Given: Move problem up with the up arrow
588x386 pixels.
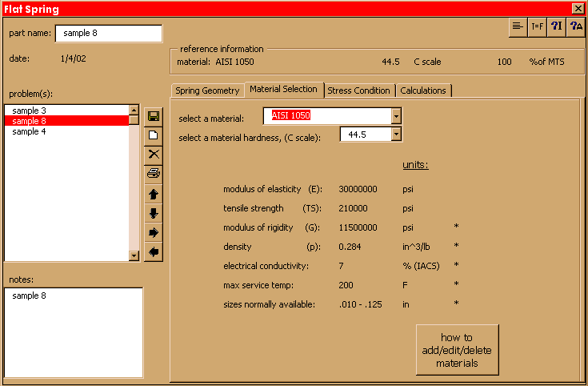Looking at the screenshot, I should [154, 194].
